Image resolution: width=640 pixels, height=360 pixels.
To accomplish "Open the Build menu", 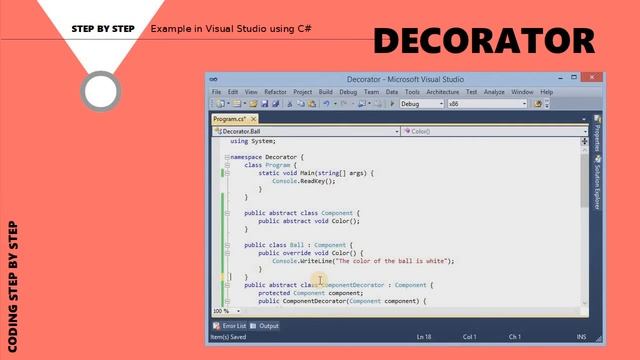I will (x=325, y=92).
